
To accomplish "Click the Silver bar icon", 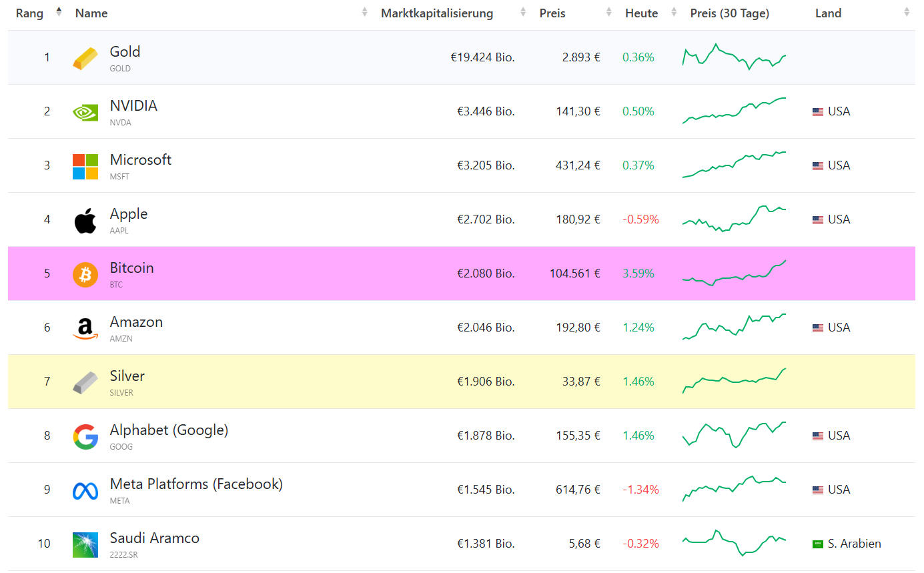I will point(85,382).
